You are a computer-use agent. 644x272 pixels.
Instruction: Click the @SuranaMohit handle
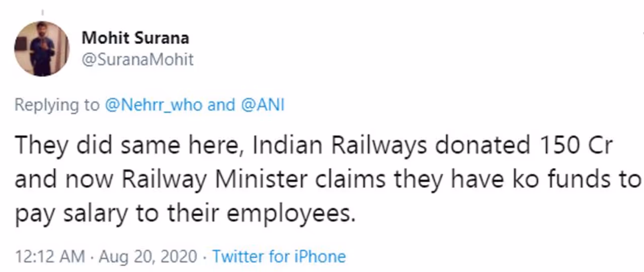pyautogui.click(x=137, y=59)
